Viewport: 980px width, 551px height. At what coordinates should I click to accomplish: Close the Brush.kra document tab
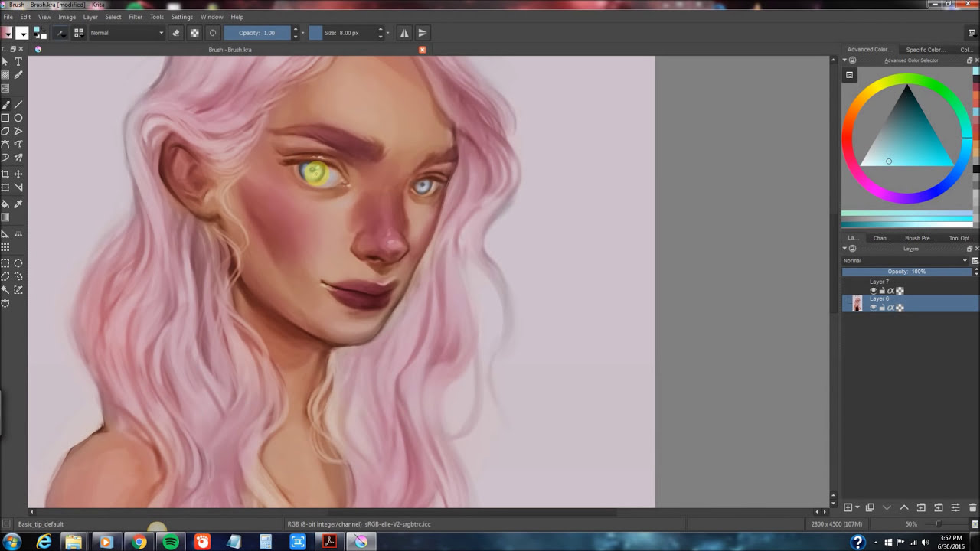(422, 50)
